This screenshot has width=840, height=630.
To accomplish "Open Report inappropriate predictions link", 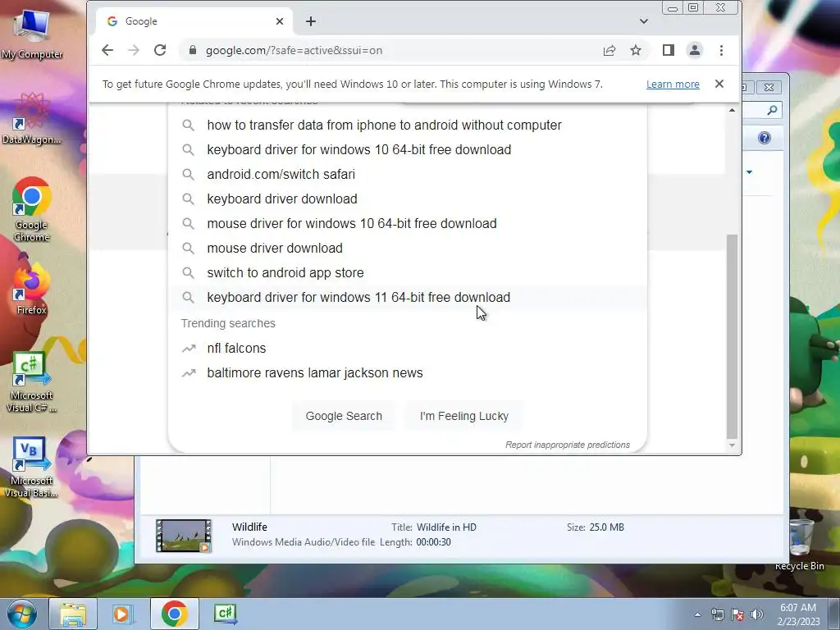I will tap(568, 445).
